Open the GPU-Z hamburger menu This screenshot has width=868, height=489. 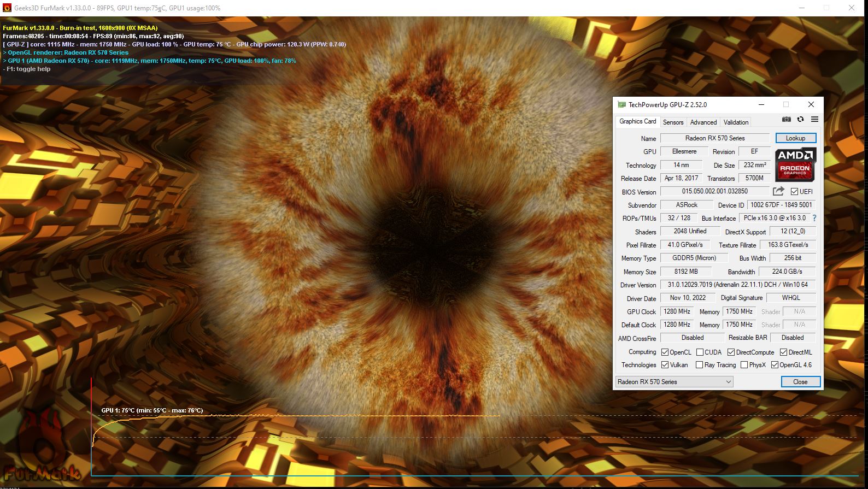tap(814, 119)
